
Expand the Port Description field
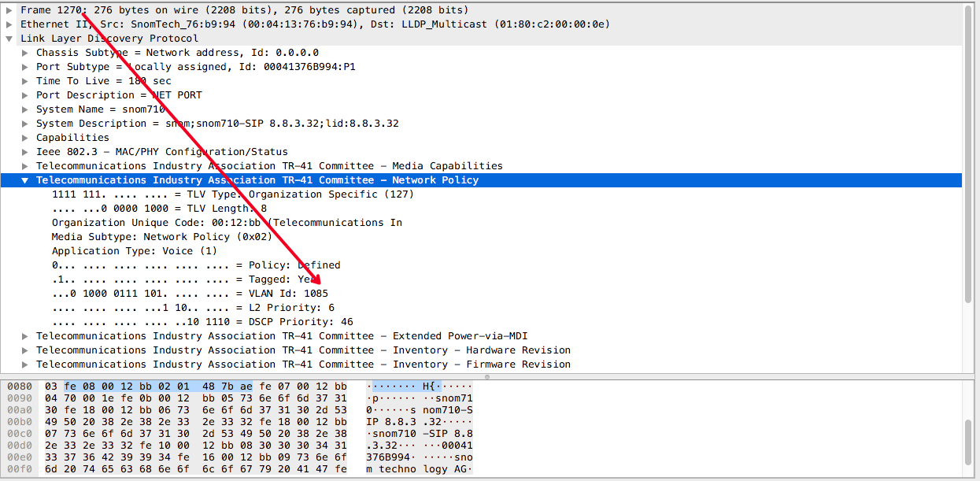[x=24, y=94]
